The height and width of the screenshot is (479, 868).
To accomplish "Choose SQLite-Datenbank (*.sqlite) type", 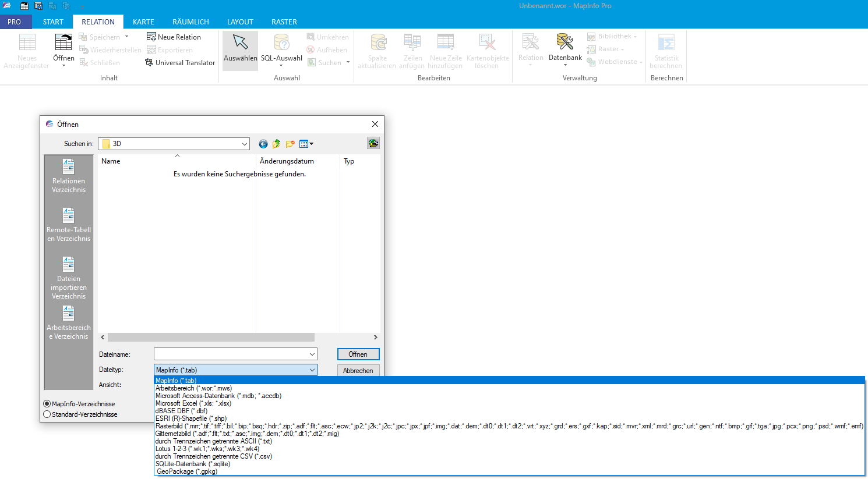I will 510,464.
